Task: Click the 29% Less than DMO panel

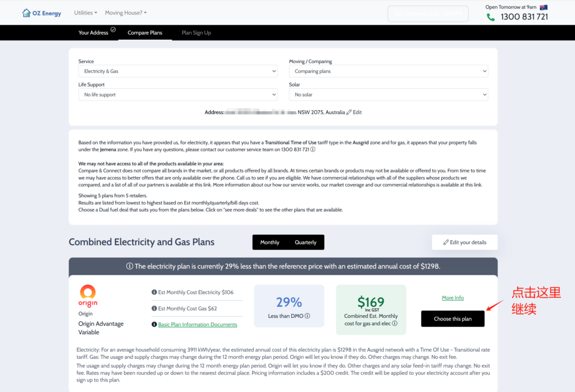Action: (289, 306)
